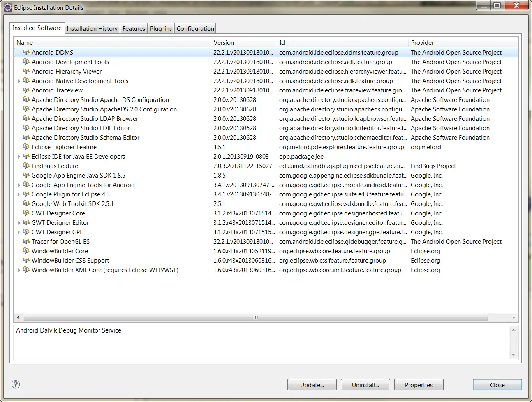The height and width of the screenshot is (402, 532).
Task: Click the FindBugs Feature icon
Action: (26, 166)
